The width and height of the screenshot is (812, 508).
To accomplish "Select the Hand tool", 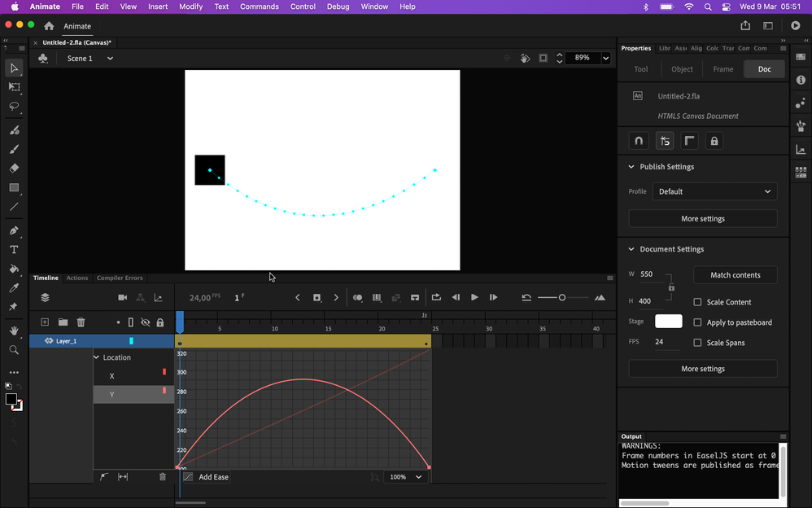I will [x=14, y=331].
